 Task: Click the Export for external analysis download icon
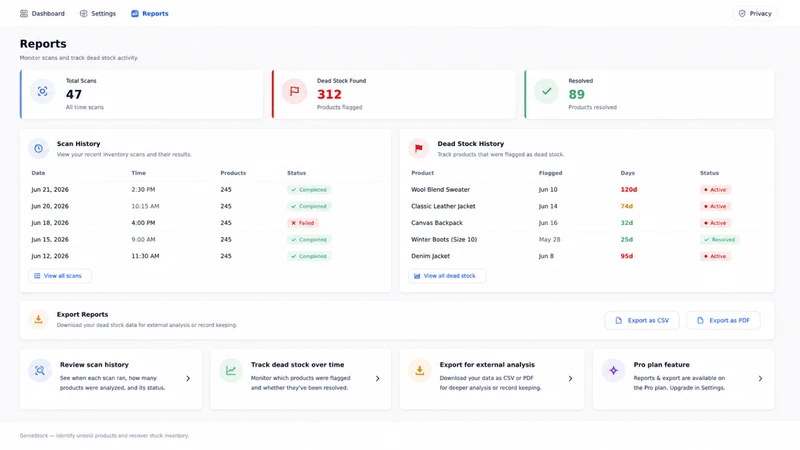click(x=419, y=371)
